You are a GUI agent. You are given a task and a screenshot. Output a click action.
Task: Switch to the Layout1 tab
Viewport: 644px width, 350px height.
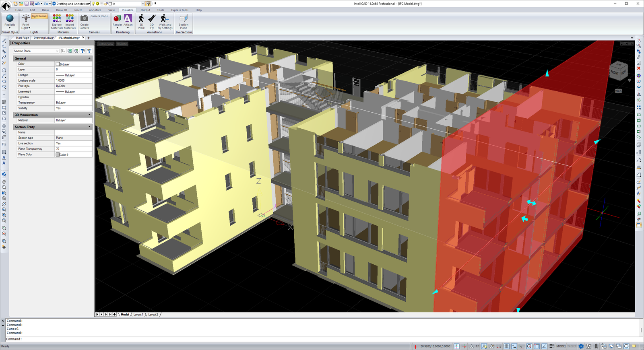[138, 315]
